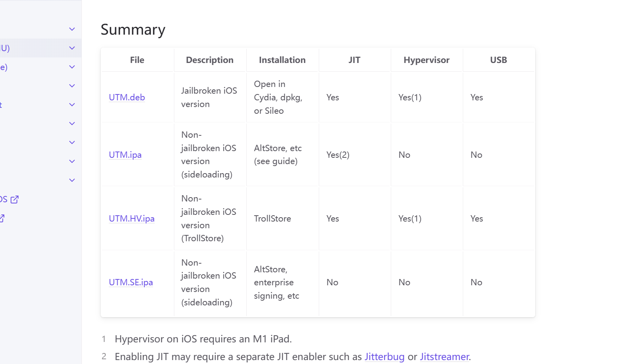This screenshot has width=634, height=364.
Task: Open the UTM.HV.ipa download link
Action: pyautogui.click(x=132, y=218)
